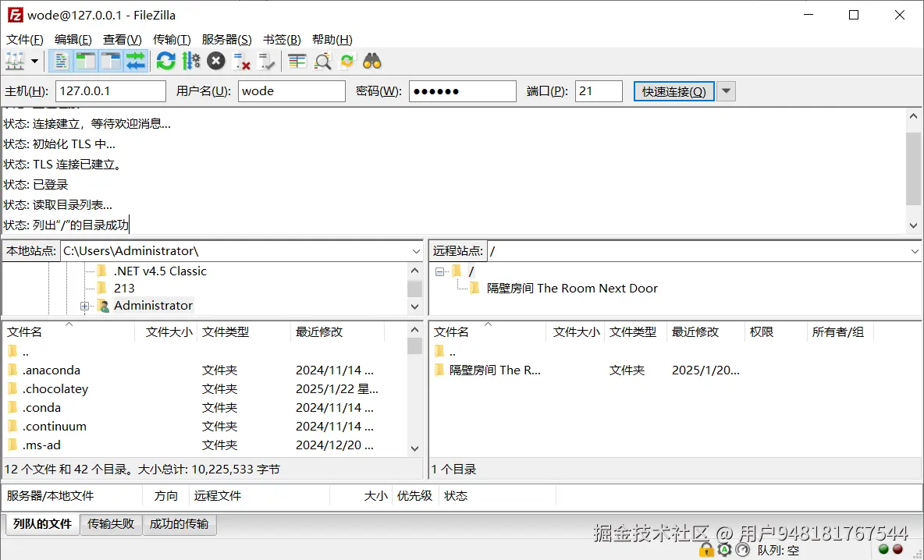Cancel the current operation
The image size is (924, 560).
click(215, 61)
